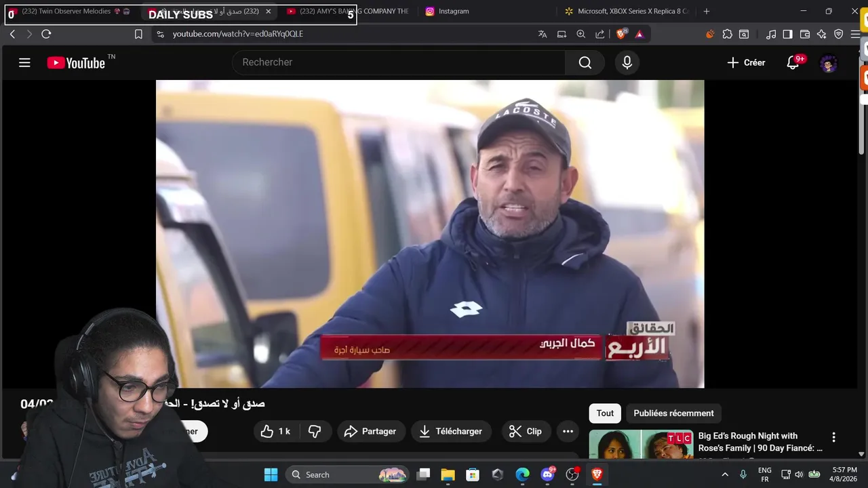Image resolution: width=868 pixels, height=488 pixels.
Task: Open the Leo AI sparkle icon
Action: click(x=821, y=34)
